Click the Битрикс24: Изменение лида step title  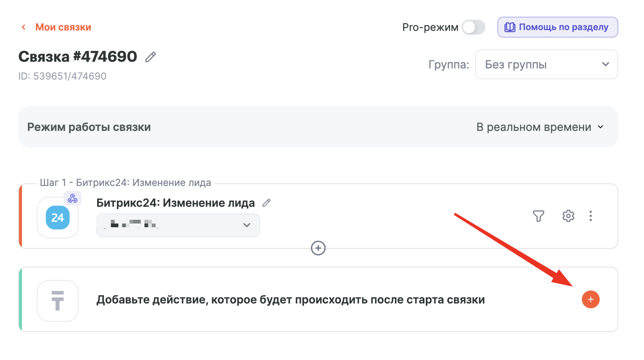coord(175,203)
